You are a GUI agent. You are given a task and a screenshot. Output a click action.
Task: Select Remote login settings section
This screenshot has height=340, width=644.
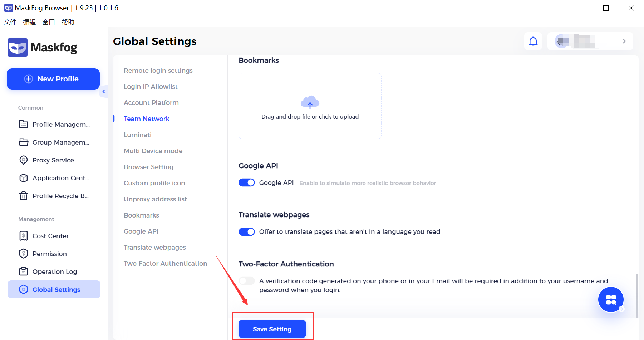point(158,71)
